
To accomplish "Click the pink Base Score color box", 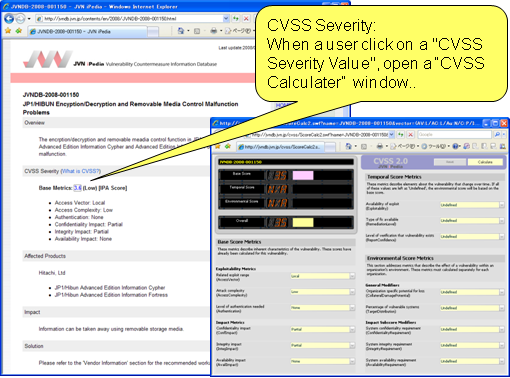I will [x=303, y=175].
